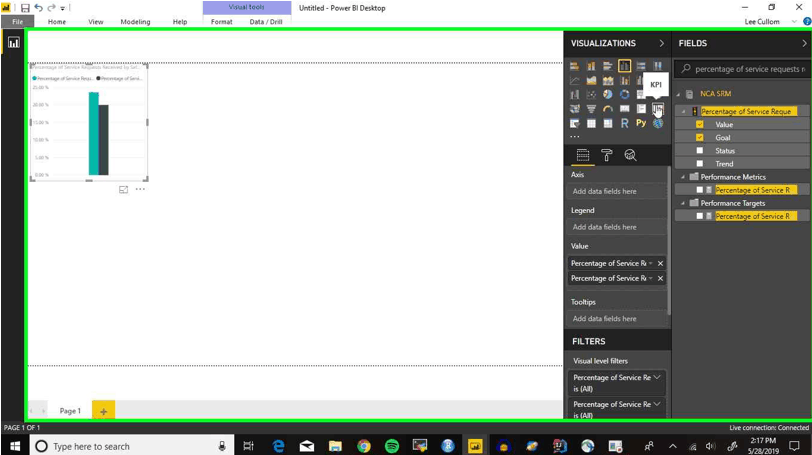Collapse the Performance Targets folder
This screenshot has width=812, height=455.
(x=683, y=203)
